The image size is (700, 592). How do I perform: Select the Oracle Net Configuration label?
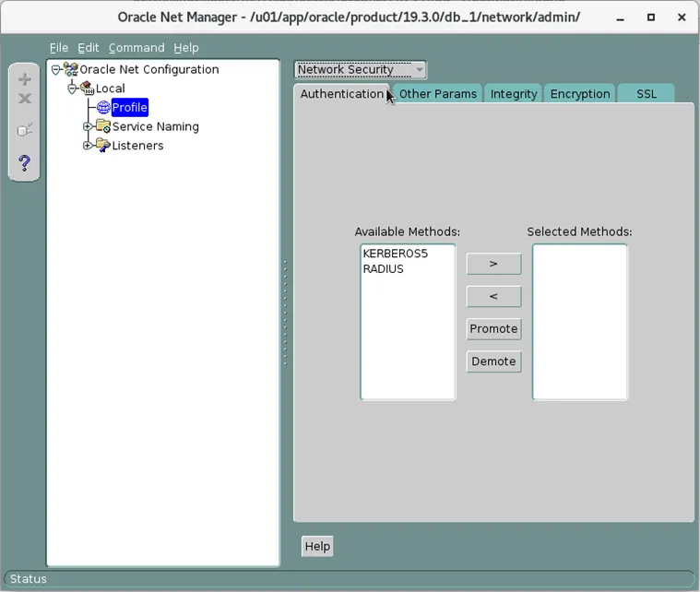click(149, 70)
